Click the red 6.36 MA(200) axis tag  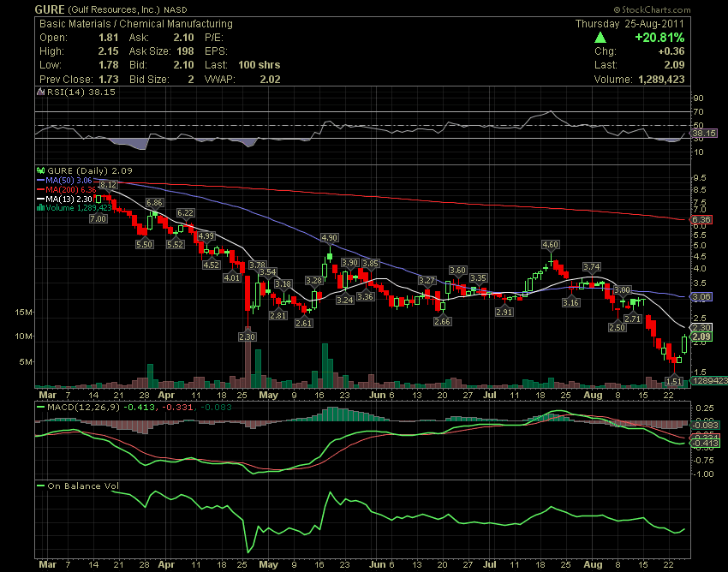point(701,219)
